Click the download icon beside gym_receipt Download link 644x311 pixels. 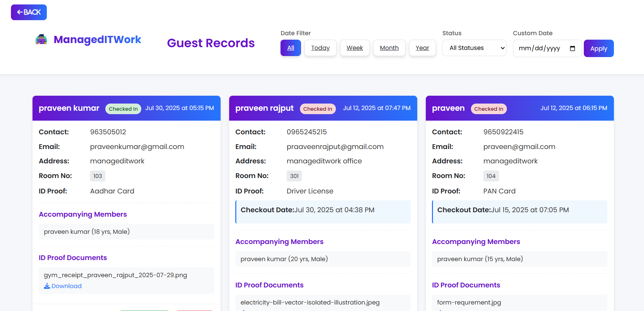point(47,286)
